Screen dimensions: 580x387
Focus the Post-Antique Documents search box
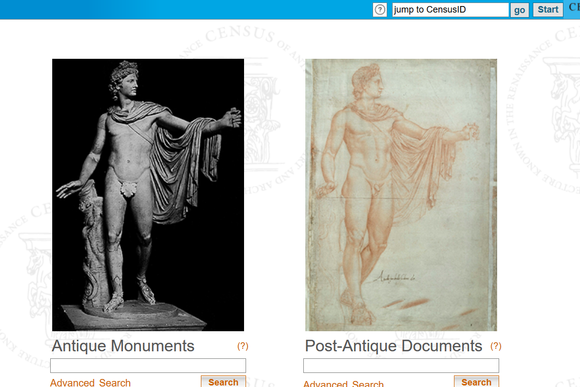[401, 365]
